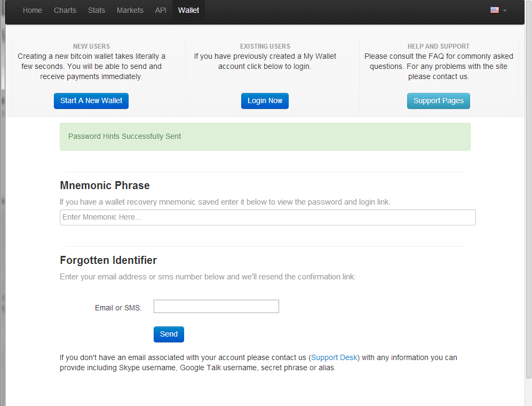This screenshot has height=406, width=532.
Task: Open the Charts menu item
Action: pyautogui.click(x=65, y=10)
